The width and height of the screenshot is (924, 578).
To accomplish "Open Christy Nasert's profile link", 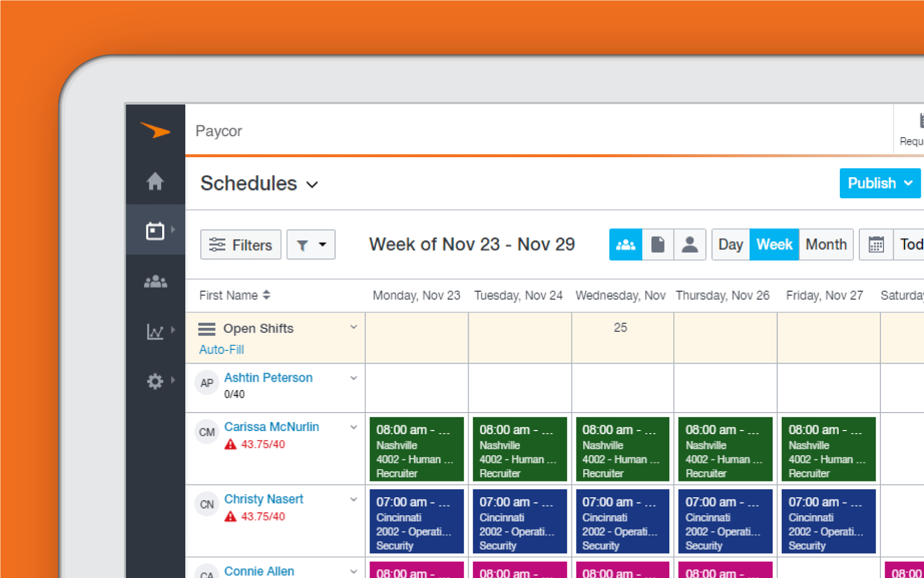I will click(x=264, y=499).
